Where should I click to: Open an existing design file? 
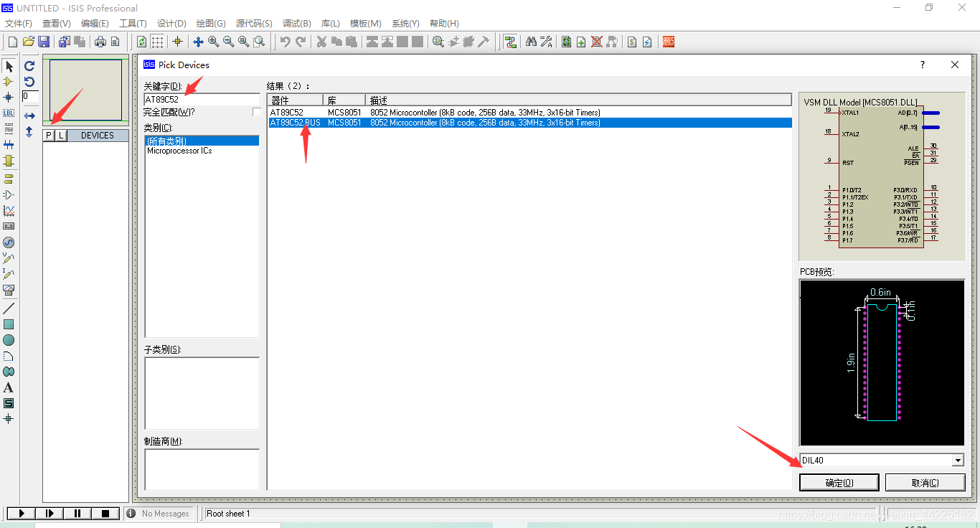tap(29, 42)
